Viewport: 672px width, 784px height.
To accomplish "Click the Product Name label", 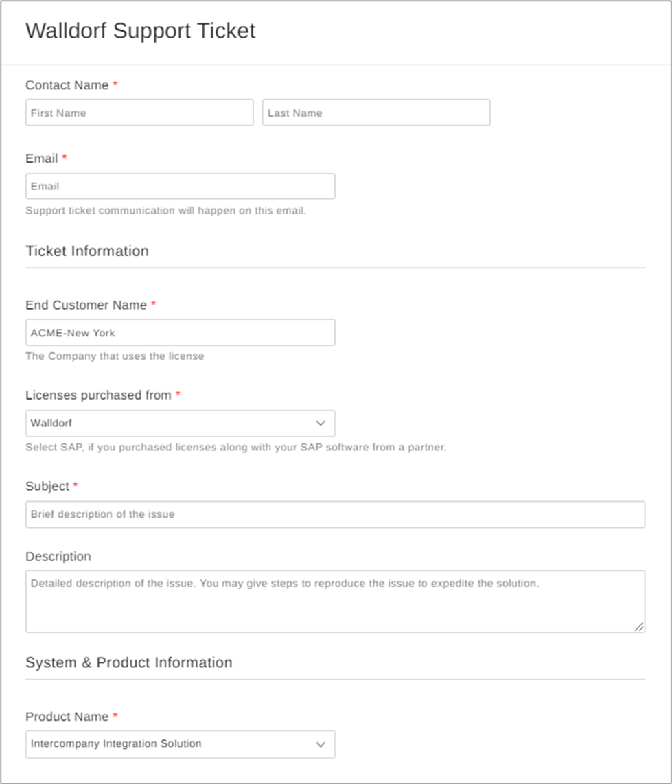I will 67,717.
